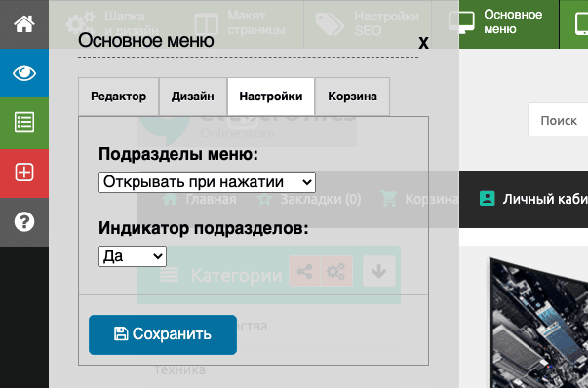The width and height of the screenshot is (588, 388).
Task: Close the Основное меню dialog with x
Action: [x=423, y=42]
